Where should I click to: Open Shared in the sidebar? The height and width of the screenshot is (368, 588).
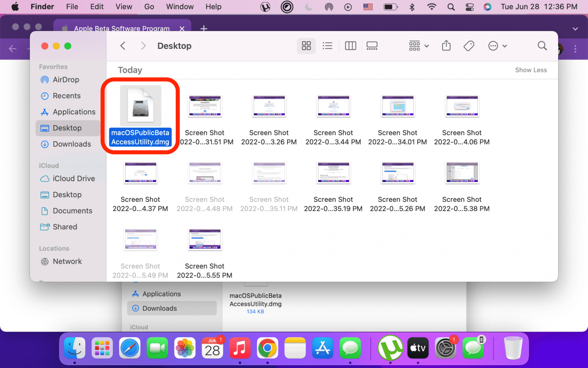65,227
